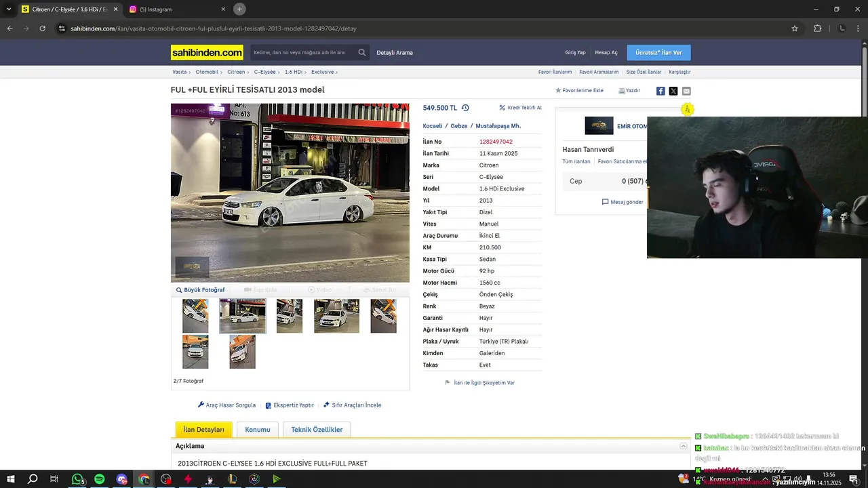Image resolution: width=868 pixels, height=488 pixels.
Task: Open Favori İlanlarım menu
Action: pyautogui.click(x=555, y=72)
